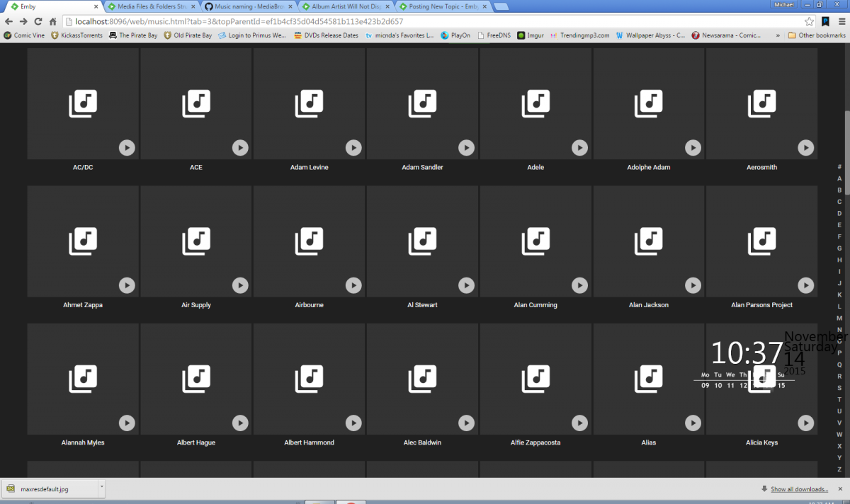850x504 pixels.
Task: Play Ahmet Zappa artist music
Action: click(127, 285)
